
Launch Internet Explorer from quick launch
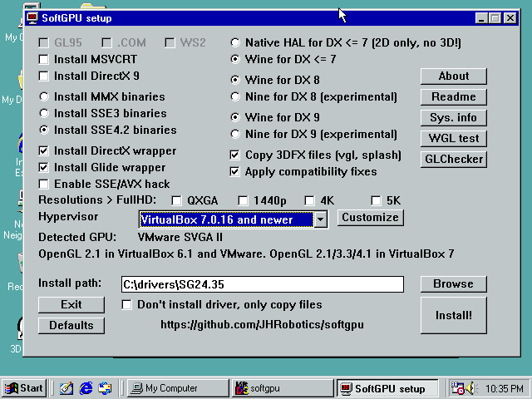[x=86, y=388]
